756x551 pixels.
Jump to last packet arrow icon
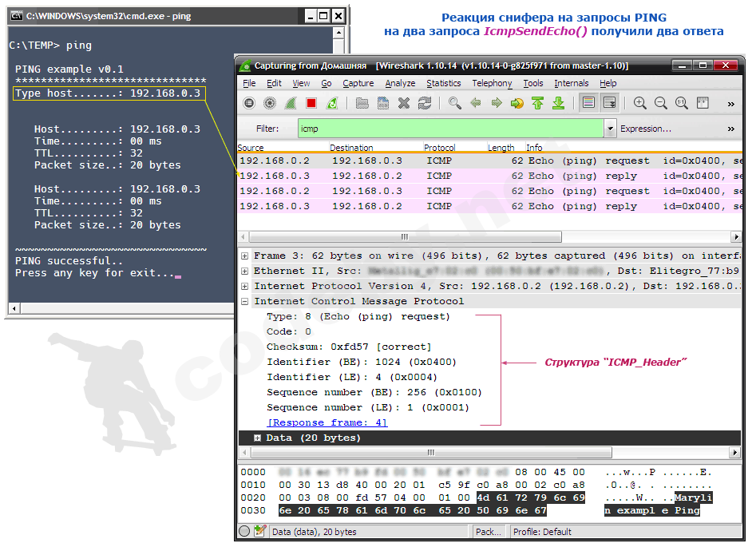click(x=559, y=103)
